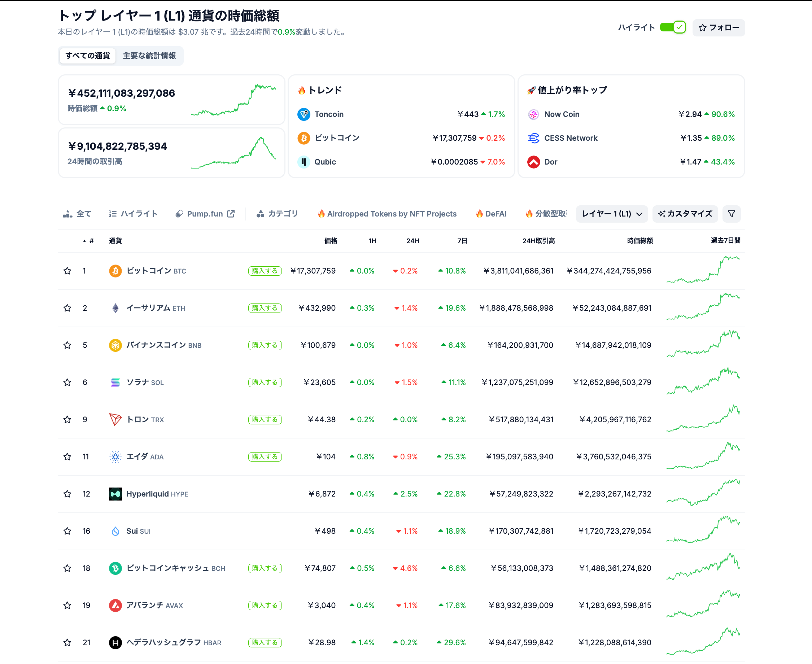Viewport: 812px width, 664px height.
Task: Click the Tron TRX coin icon
Action: 115,420
